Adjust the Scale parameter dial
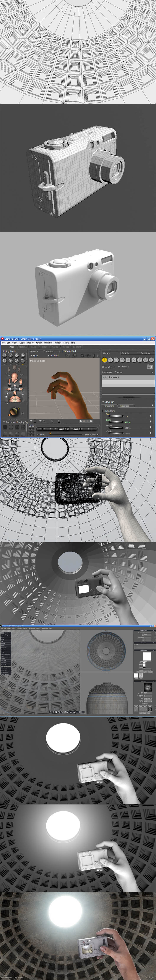This screenshot has height=980, width=156. [x=116, y=422]
